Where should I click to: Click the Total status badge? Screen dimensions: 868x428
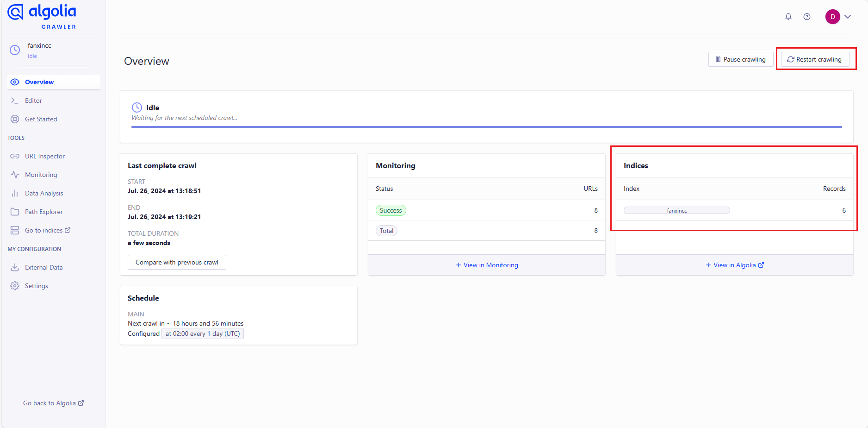pyautogui.click(x=386, y=231)
